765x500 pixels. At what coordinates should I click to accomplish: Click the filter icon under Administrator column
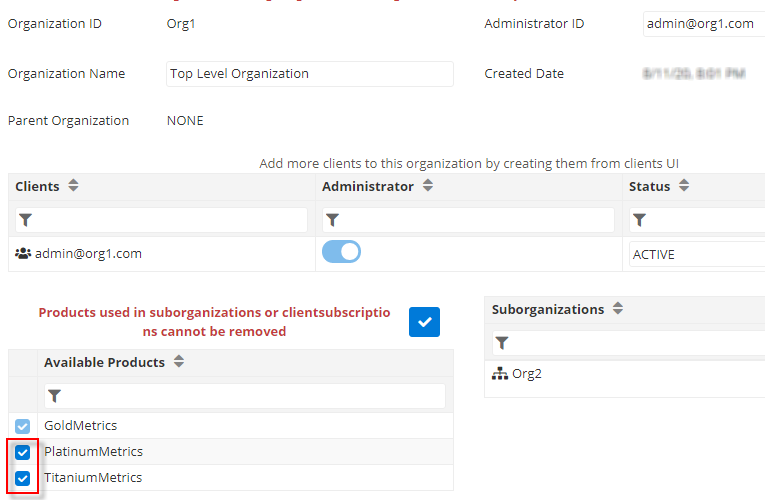[333, 220]
